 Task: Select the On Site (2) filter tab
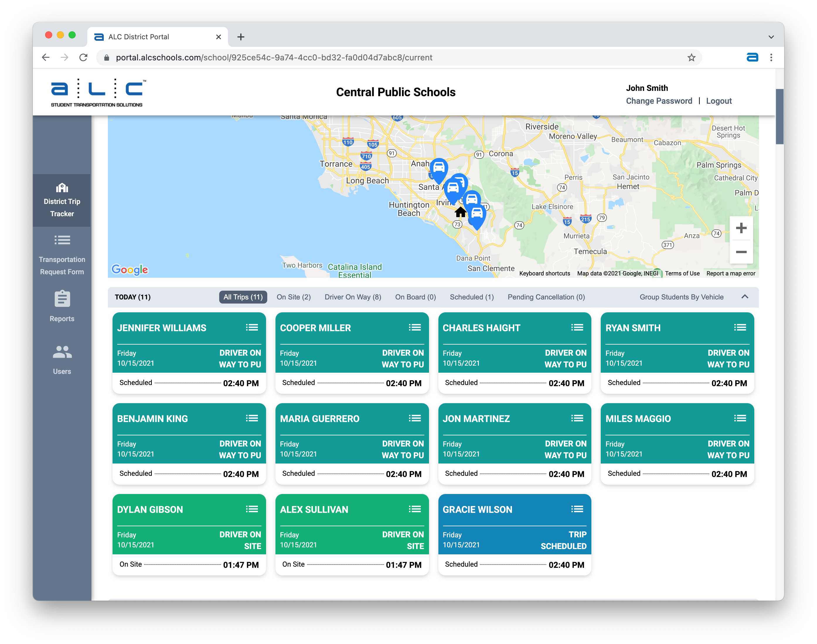(x=294, y=297)
